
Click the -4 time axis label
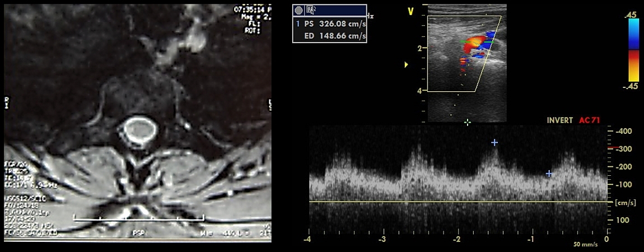[x=308, y=240]
